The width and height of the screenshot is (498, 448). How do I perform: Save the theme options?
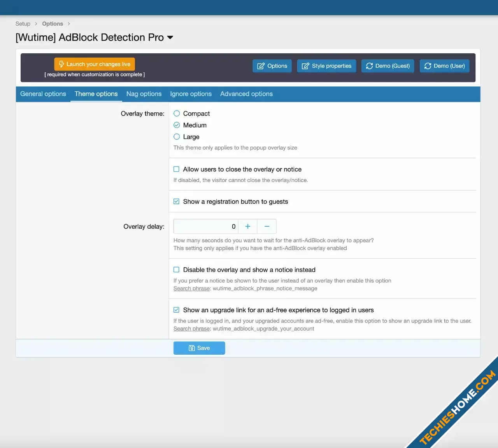tap(199, 348)
